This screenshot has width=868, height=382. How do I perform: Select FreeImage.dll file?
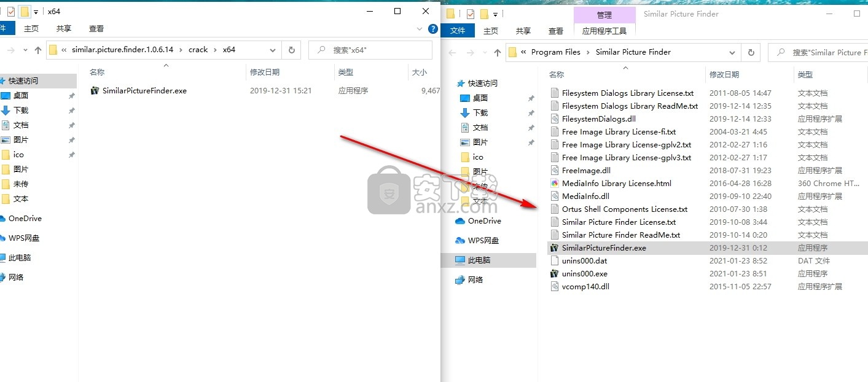point(586,171)
